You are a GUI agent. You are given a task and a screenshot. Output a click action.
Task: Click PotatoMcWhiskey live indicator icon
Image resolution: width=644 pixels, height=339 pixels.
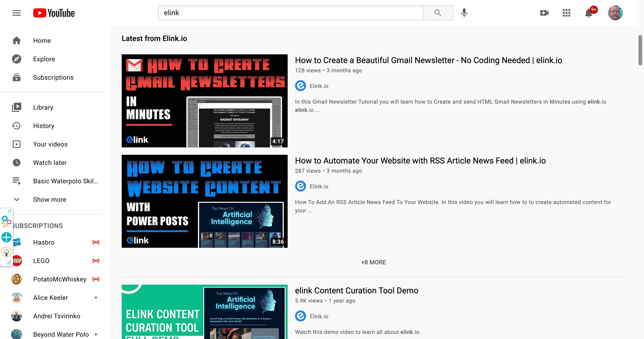click(x=96, y=279)
